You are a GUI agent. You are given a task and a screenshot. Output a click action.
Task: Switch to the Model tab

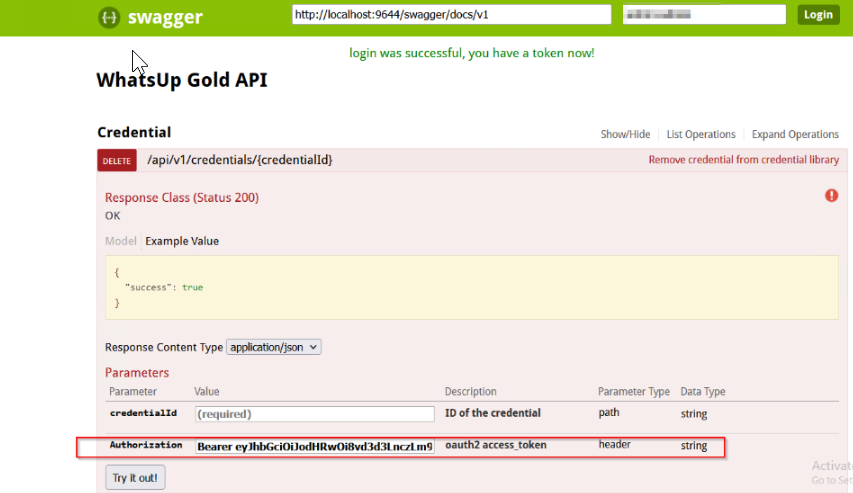121,241
